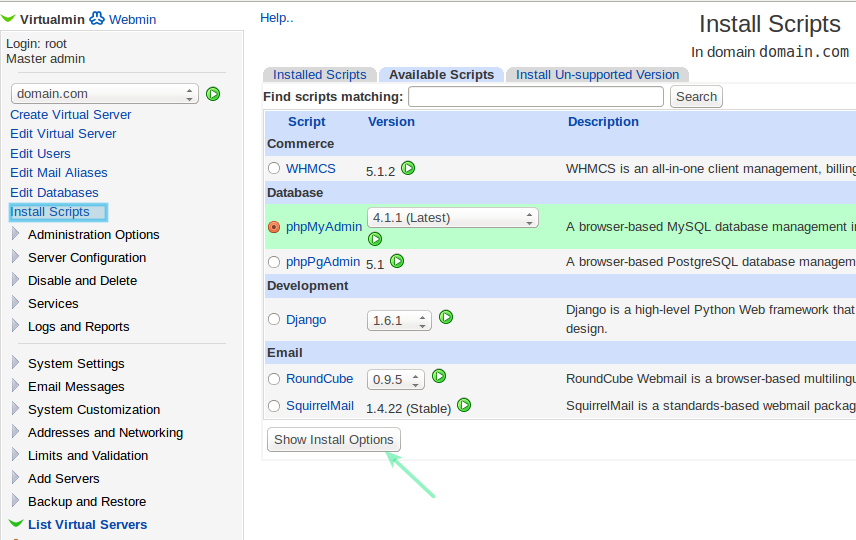Open Install Un-supported Version tab

pos(597,75)
